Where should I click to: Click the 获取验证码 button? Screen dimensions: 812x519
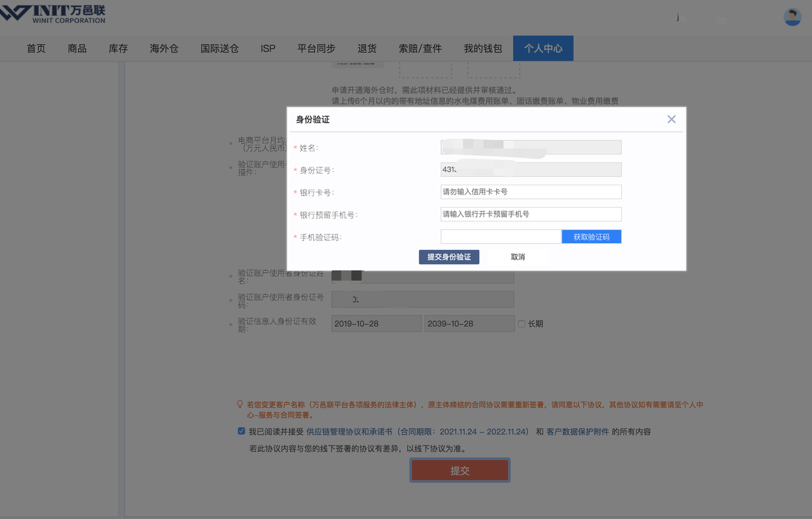pyautogui.click(x=591, y=237)
